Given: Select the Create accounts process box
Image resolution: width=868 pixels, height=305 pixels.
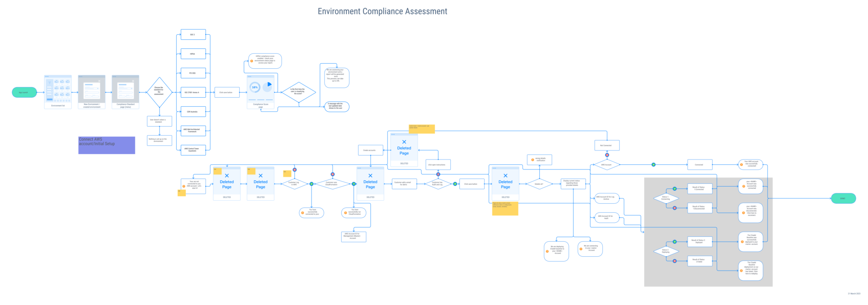Looking at the screenshot, I should pos(370,150).
